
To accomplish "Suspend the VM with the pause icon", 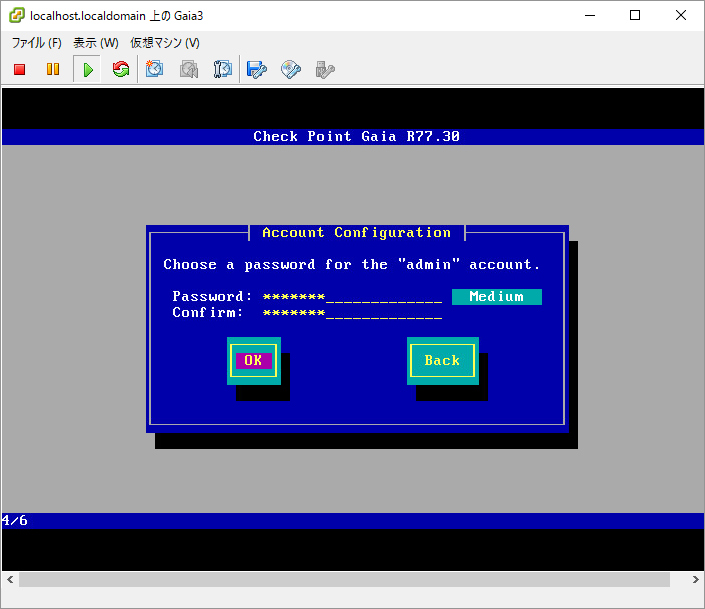I will click(53, 69).
